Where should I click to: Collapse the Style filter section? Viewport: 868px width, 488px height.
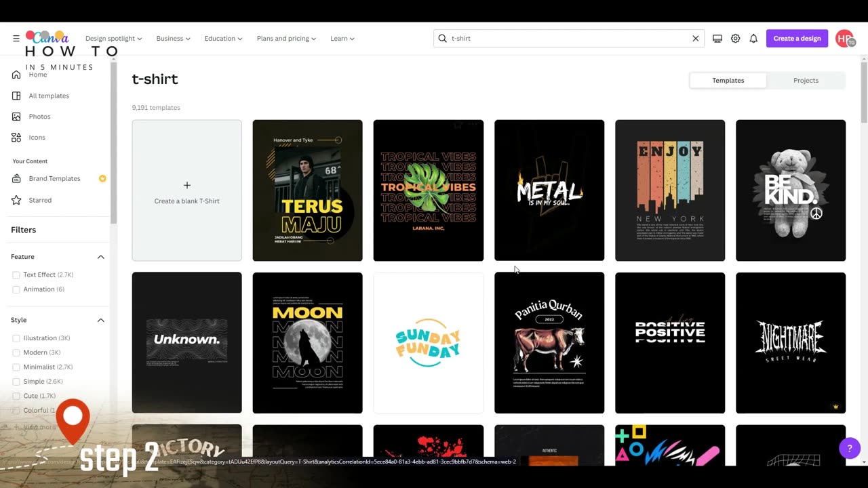(x=100, y=320)
